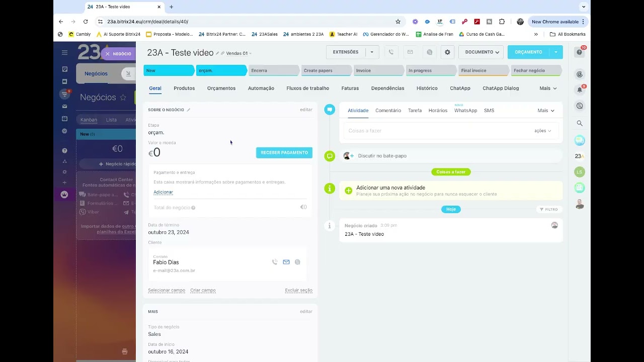Open the hamburger menu in left sidebar
The height and width of the screenshot is (362, 644).
point(64,52)
